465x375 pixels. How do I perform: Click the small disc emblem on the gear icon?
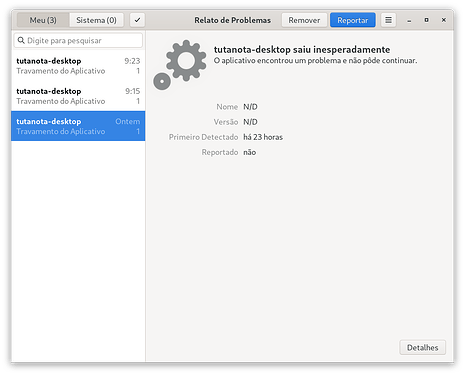(162, 81)
